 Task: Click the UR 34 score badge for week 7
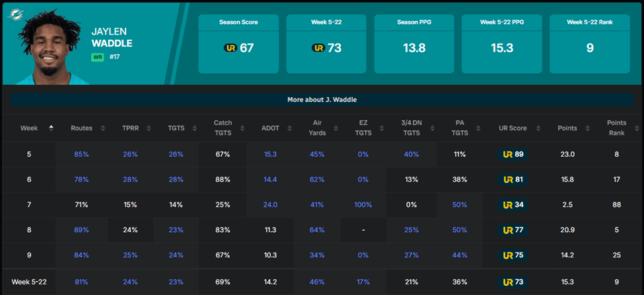pos(513,204)
